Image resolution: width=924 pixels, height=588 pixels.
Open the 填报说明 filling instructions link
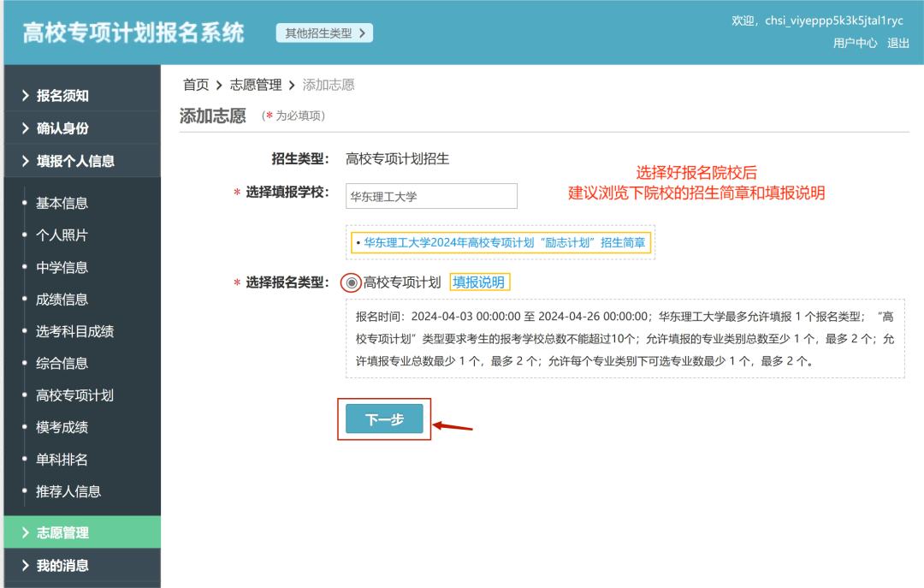(480, 282)
